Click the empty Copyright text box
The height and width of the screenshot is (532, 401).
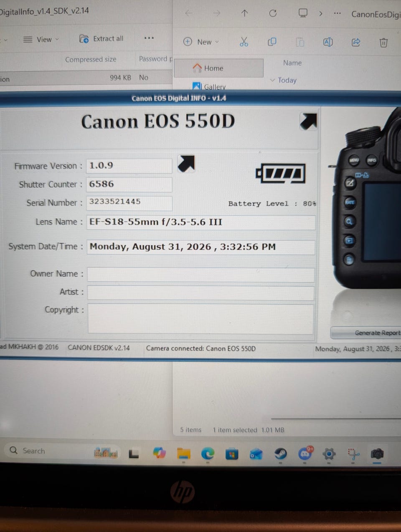click(x=201, y=319)
